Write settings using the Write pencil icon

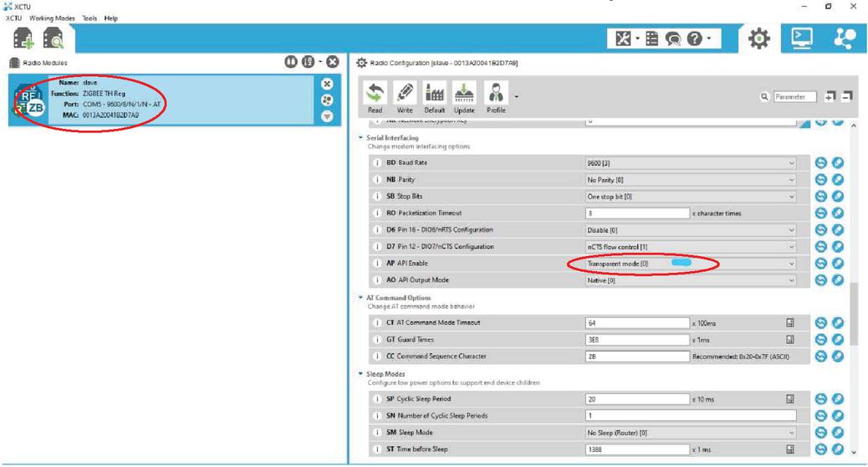[x=405, y=97]
